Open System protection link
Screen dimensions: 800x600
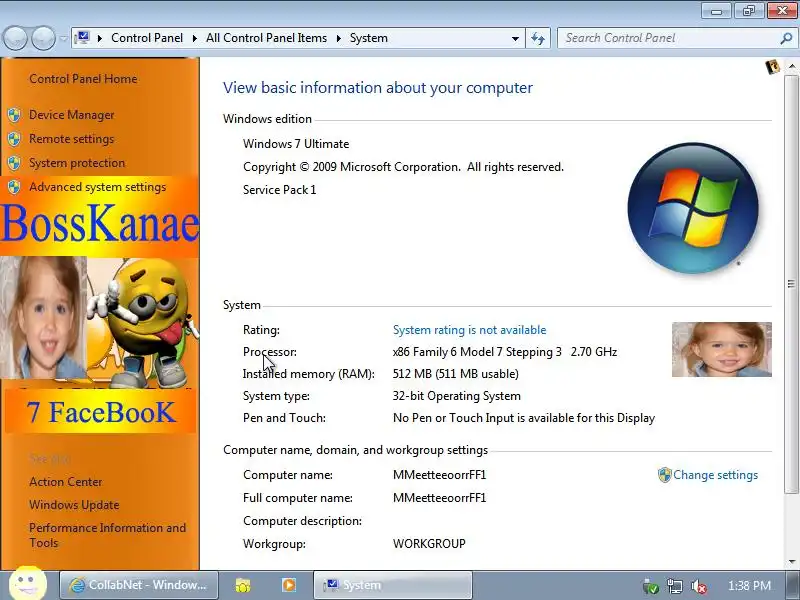(x=77, y=163)
